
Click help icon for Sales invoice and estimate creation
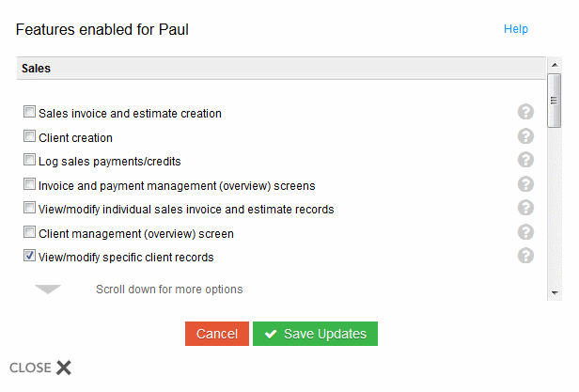pyautogui.click(x=526, y=113)
